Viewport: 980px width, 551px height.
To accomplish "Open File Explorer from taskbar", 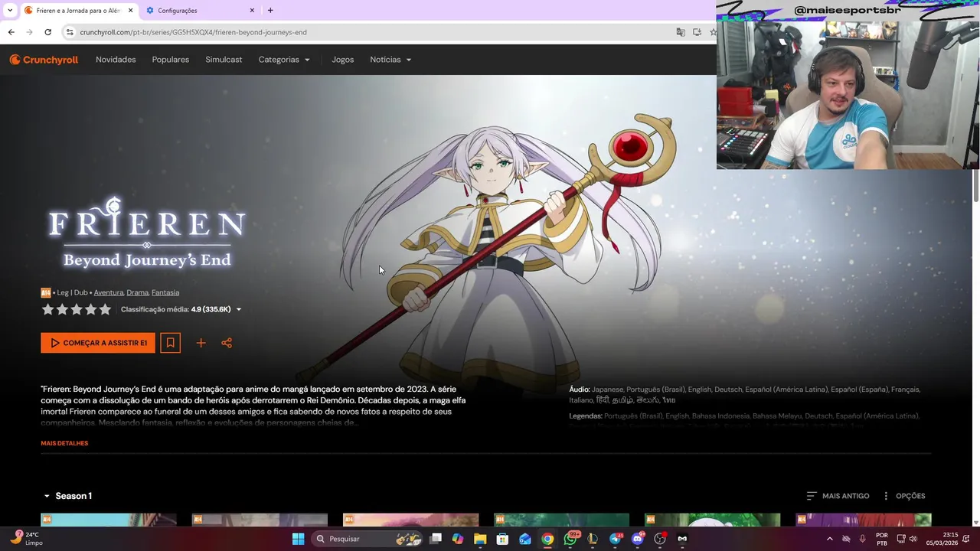I will click(480, 539).
